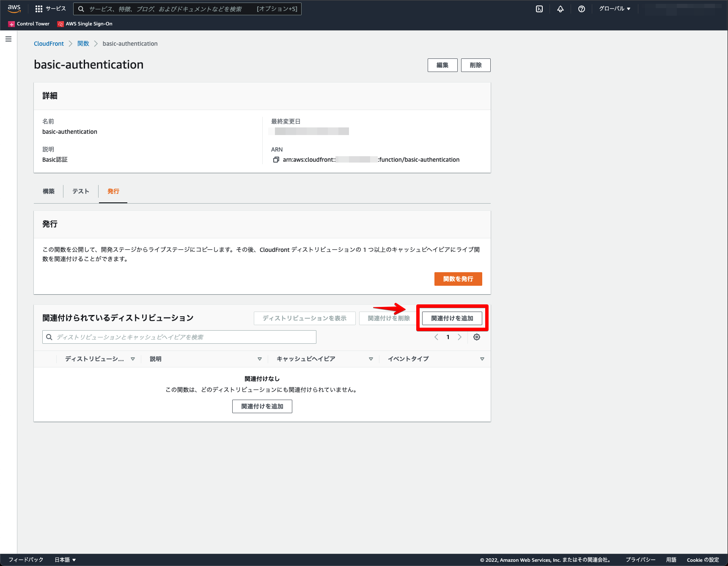The height and width of the screenshot is (566, 728).
Task: Click the orange 関数を発行 button
Action: 458,279
